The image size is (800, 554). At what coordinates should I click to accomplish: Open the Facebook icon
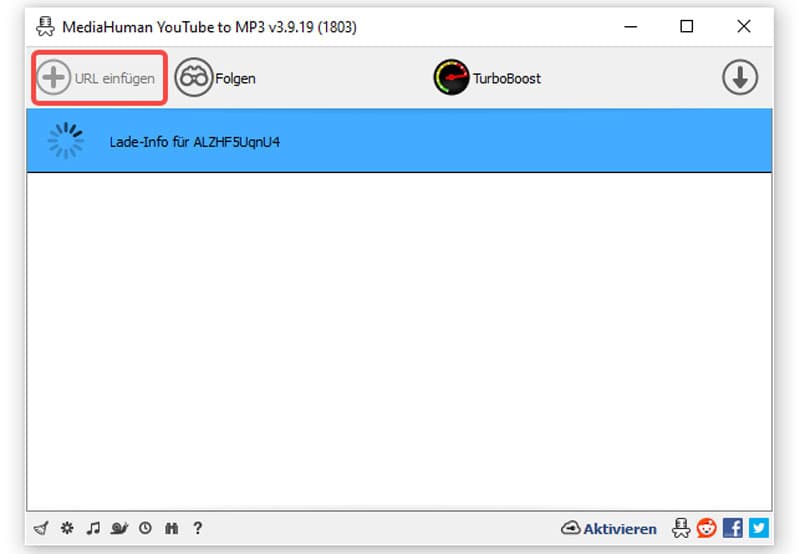733,528
